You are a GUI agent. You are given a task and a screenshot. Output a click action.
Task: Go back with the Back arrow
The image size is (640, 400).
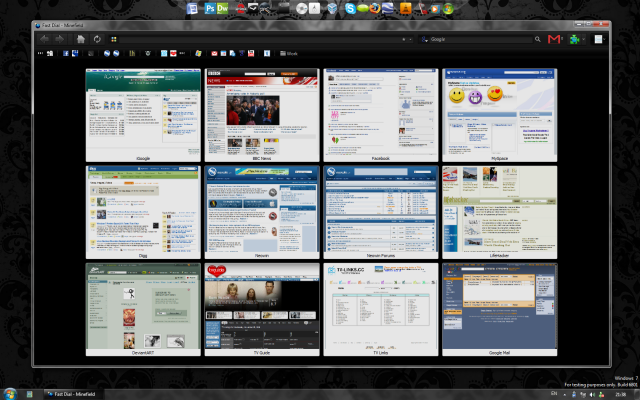[44, 39]
